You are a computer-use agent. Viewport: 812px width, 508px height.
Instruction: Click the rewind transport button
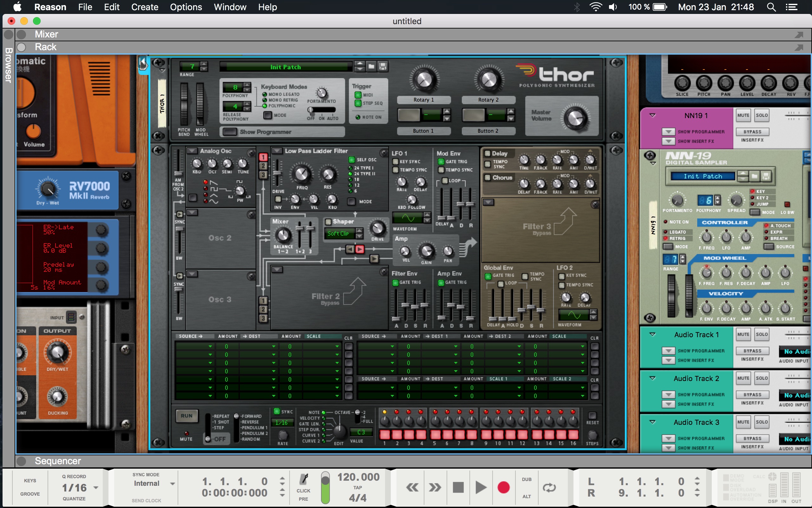tap(412, 487)
